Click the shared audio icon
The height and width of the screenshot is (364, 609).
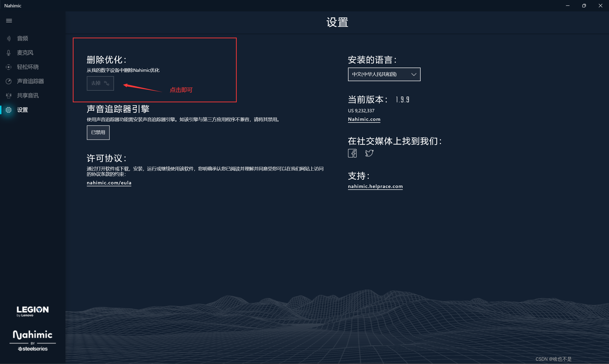point(9,95)
